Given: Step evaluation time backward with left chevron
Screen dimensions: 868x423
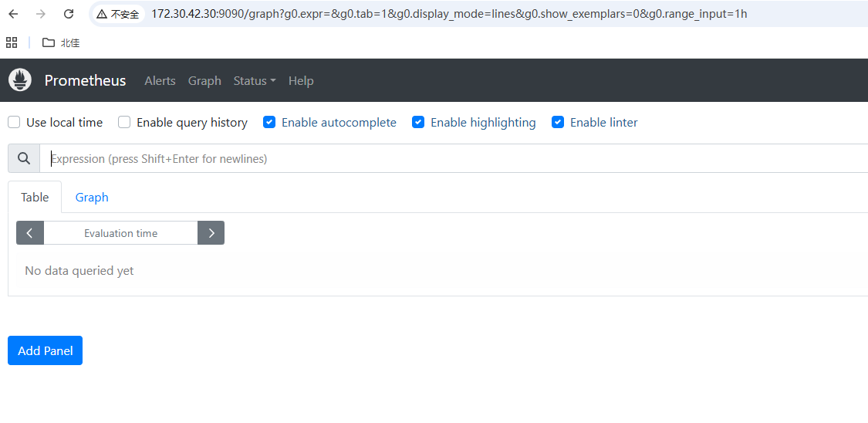Looking at the screenshot, I should 30,233.
